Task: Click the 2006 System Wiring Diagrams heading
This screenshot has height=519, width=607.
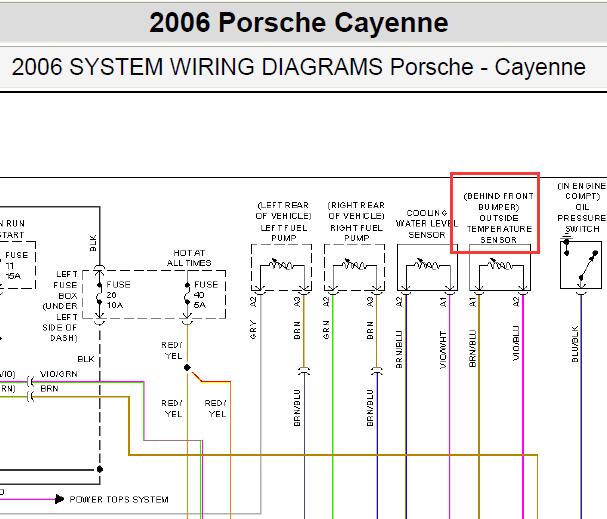Action: 298,67
